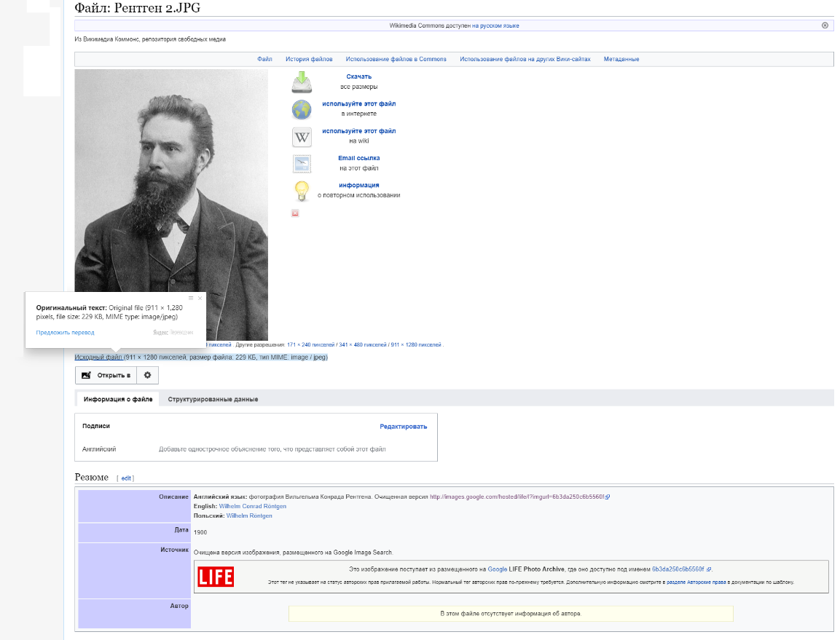Go to История файлов section

309,59
